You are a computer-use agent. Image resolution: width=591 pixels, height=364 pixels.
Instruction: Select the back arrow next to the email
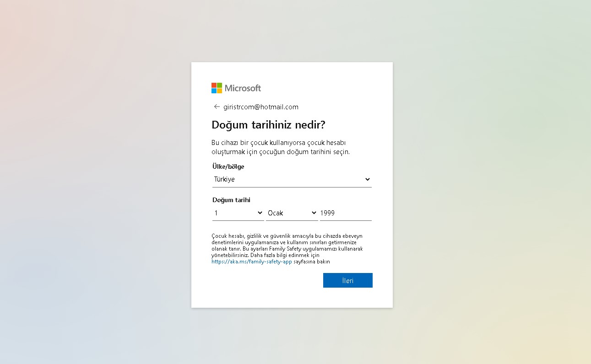[217, 106]
